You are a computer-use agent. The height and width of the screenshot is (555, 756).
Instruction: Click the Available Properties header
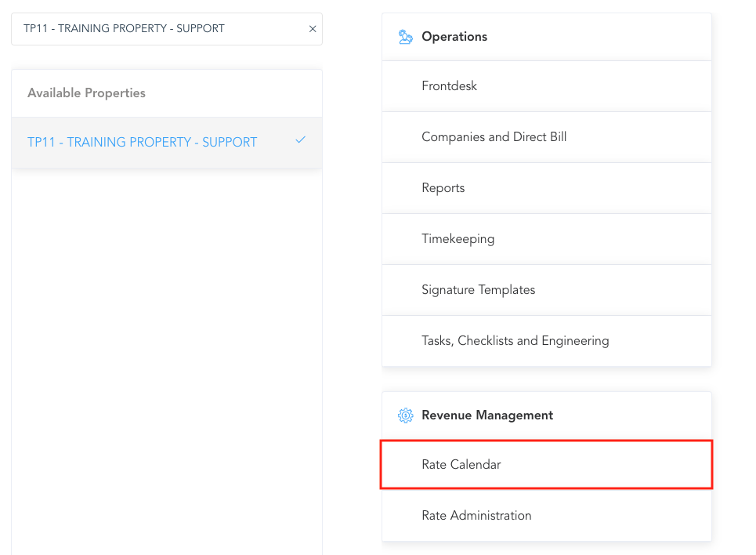pyautogui.click(x=86, y=92)
